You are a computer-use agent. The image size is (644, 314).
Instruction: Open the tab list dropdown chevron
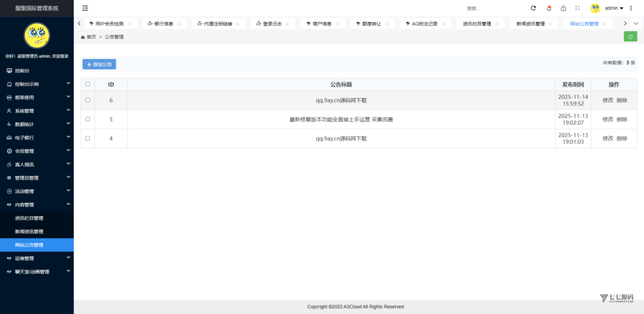pos(636,23)
